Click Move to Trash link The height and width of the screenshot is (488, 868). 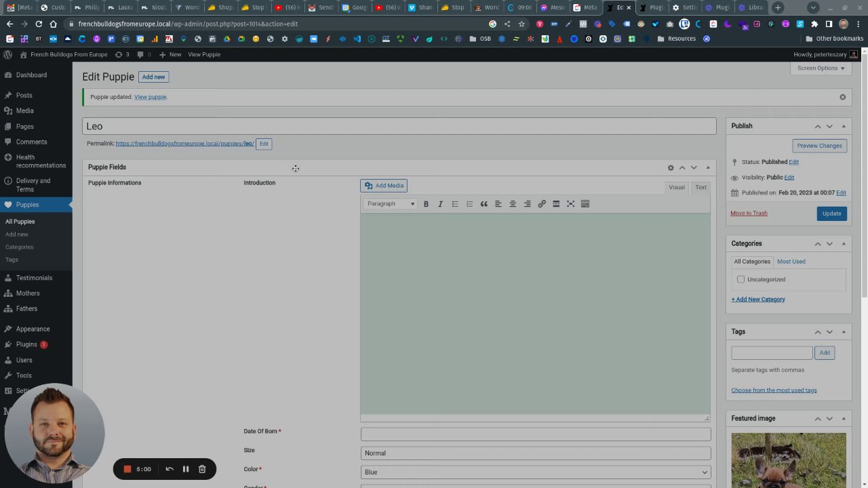[x=749, y=213]
